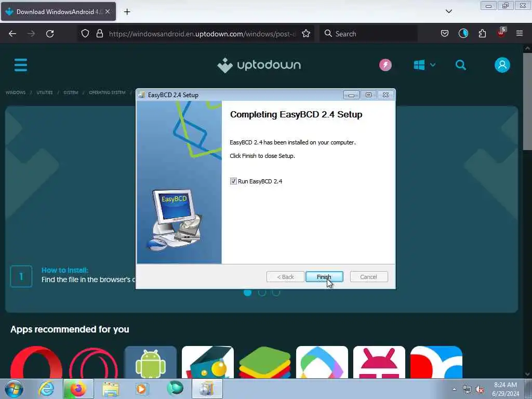Click the Back button in EasyBCD Setup
The width and height of the screenshot is (532, 399).
(x=285, y=277)
